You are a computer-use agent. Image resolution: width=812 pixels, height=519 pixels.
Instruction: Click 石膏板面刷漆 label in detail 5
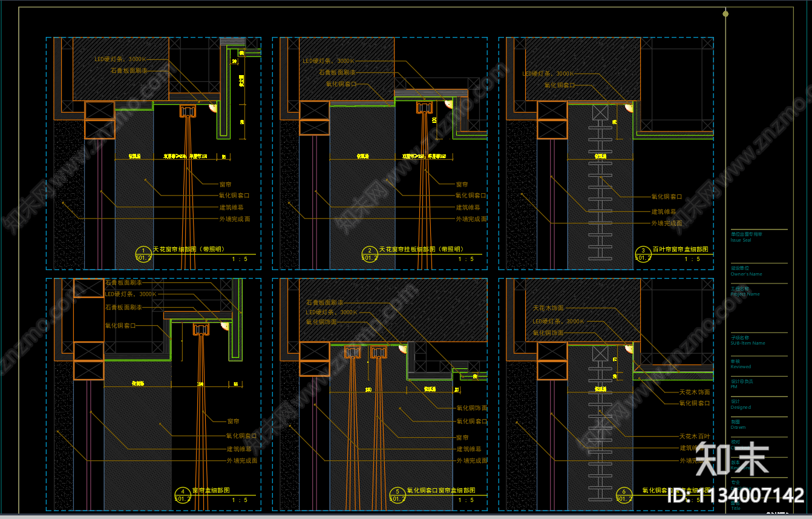point(324,302)
